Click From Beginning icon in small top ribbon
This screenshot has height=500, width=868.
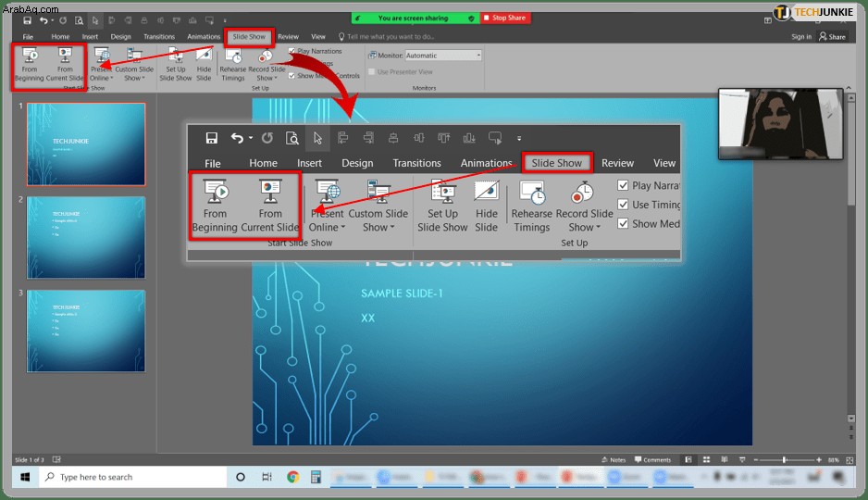point(30,64)
